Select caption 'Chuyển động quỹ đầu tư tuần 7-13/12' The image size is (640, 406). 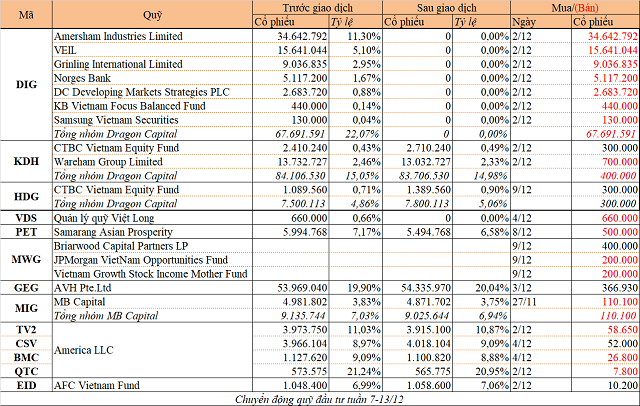(319, 399)
